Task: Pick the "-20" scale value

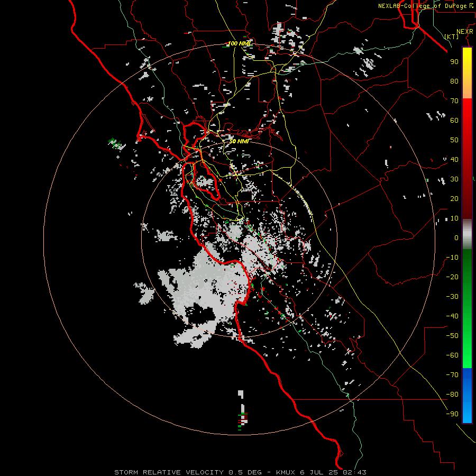Action: (x=452, y=277)
